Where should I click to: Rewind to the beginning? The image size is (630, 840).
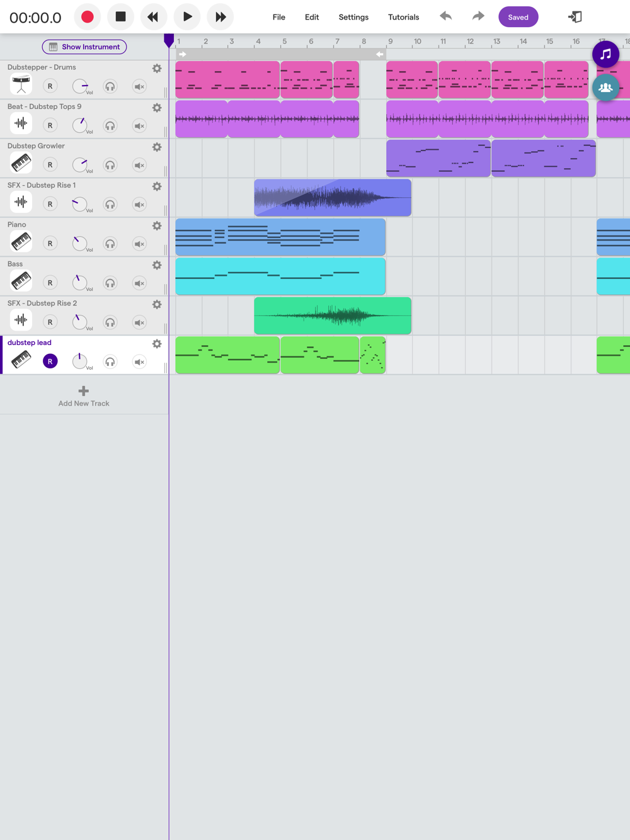153,17
